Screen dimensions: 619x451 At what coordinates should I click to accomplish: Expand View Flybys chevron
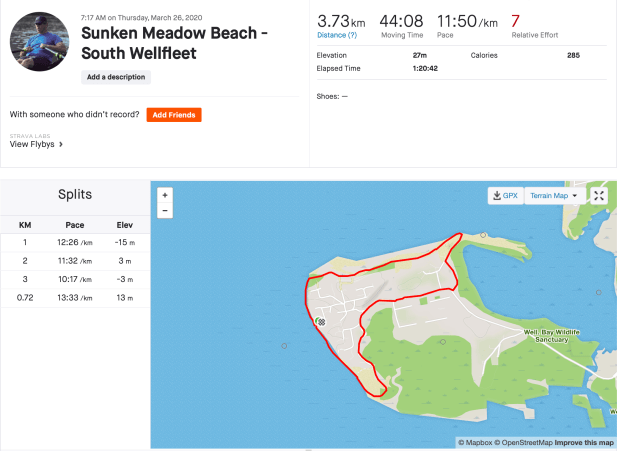[61, 145]
